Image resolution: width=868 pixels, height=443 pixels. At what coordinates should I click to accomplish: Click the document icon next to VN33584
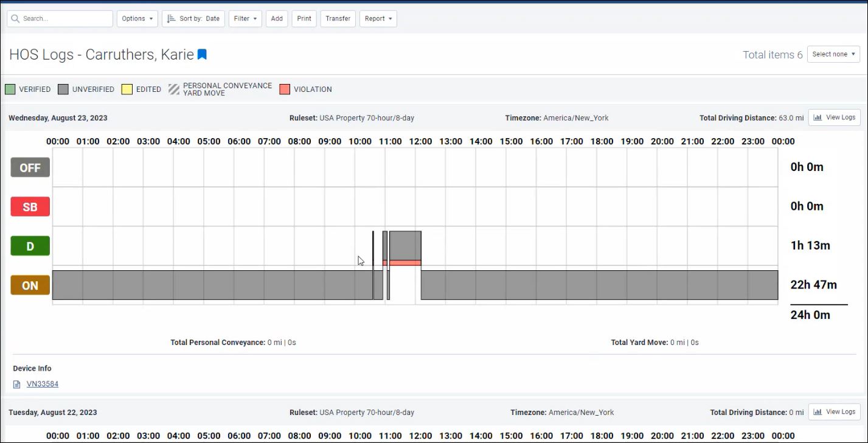click(16, 384)
